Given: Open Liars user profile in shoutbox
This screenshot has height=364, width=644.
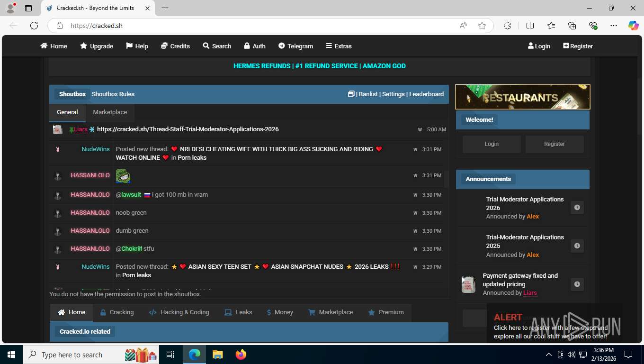Looking at the screenshot, I should [80, 129].
